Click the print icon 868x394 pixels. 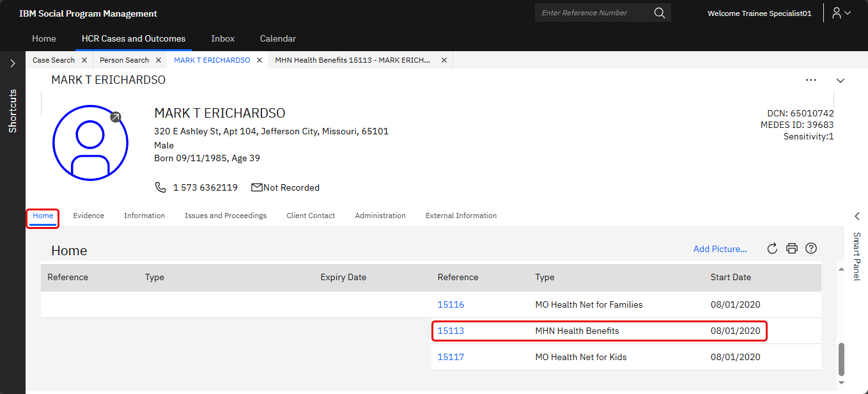(x=792, y=249)
